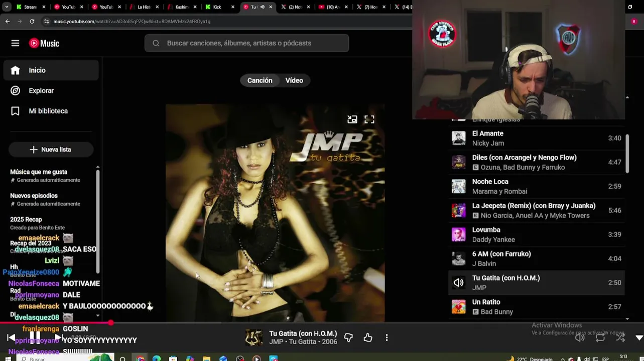
Task: Click the song progress bar scrubber
Action: pyautogui.click(x=111, y=323)
